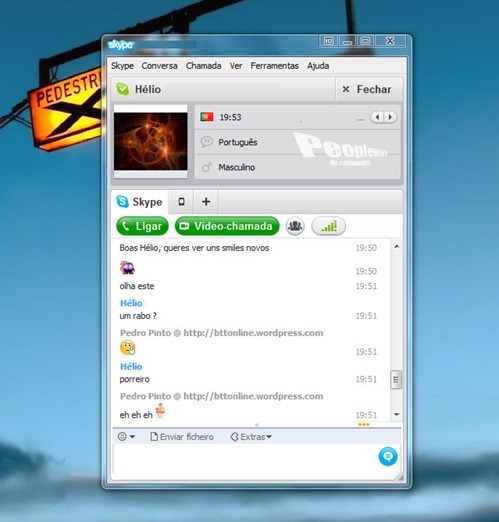Open the call quality signal bars button
Image resolution: width=499 pixels, height=522 pixels.
(x=329, y=226)
